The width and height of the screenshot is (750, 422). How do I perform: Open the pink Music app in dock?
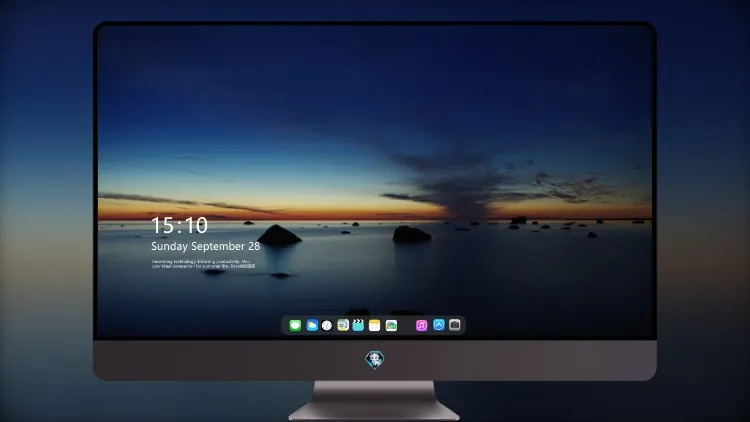coord(421,325)
